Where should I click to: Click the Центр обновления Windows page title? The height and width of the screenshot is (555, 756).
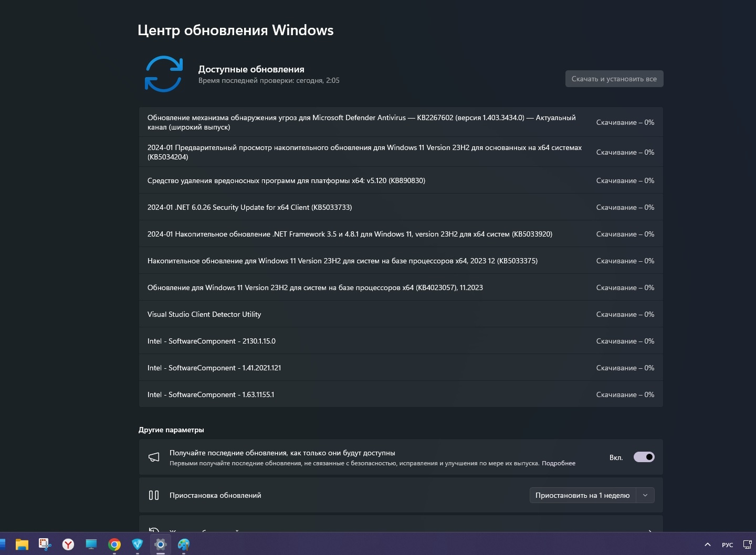click(235, 30)
